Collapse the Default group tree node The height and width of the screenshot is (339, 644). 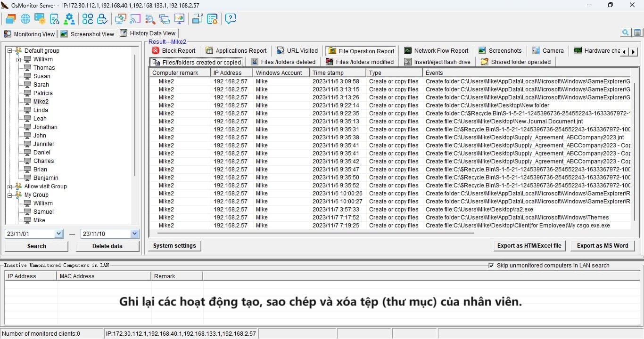[9, 51]
